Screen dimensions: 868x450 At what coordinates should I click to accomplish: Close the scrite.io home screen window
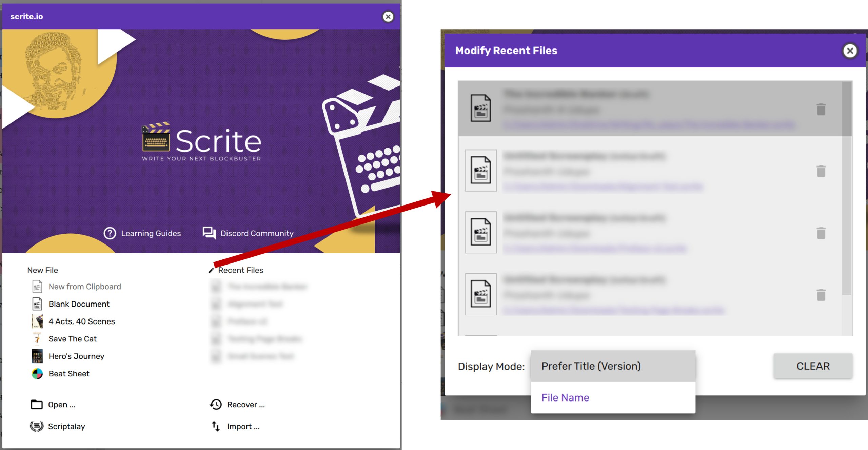coord(388,17)
